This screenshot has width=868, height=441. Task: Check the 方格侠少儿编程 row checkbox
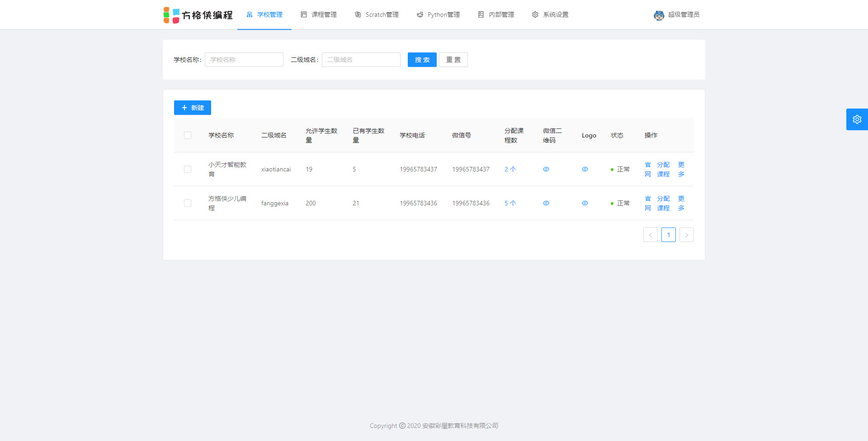pos(188,203)
